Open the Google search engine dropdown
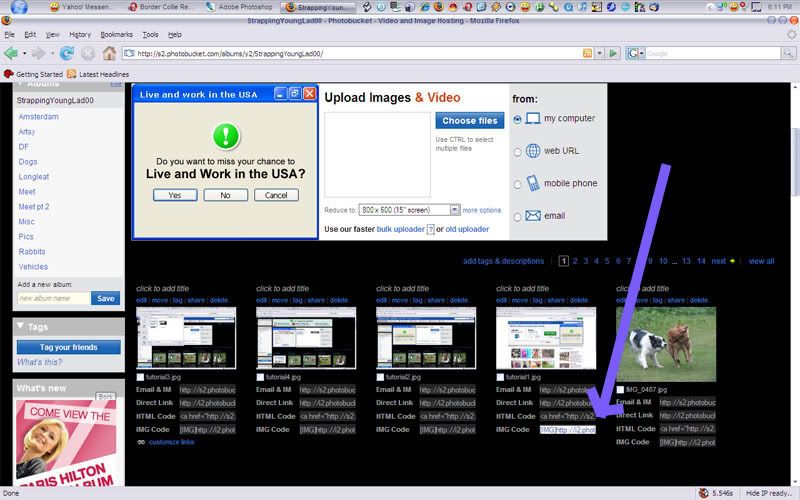The image size is (800, 500). [642, 53]
